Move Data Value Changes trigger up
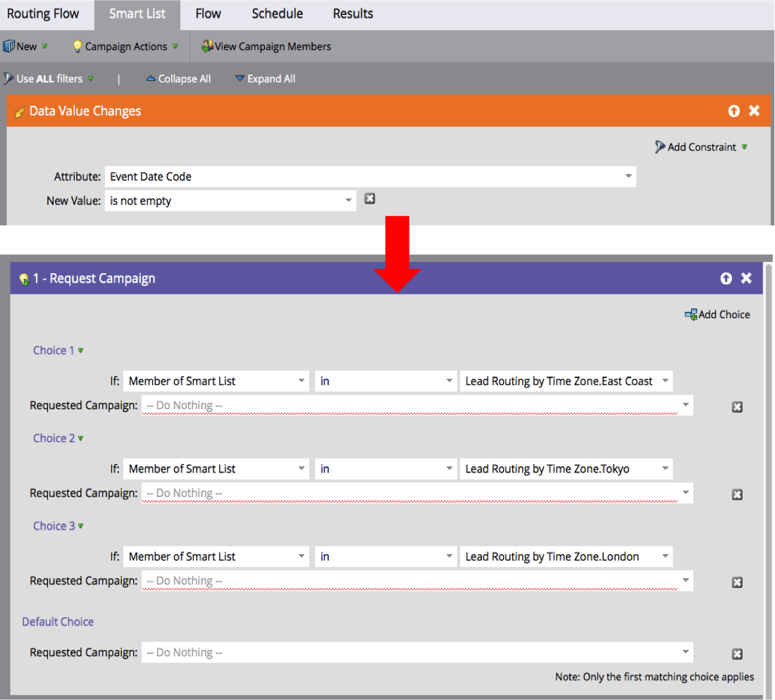 pyautogui.click(x=734, y=111)
